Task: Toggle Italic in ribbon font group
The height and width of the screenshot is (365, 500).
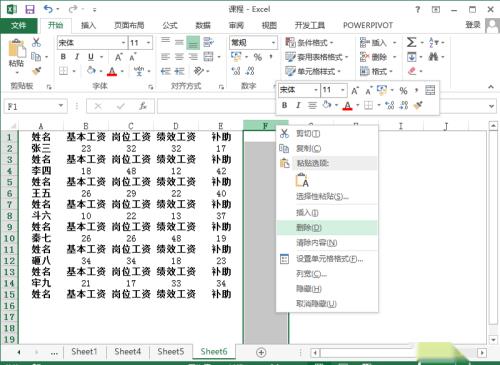Action: [x=77, y=57]
